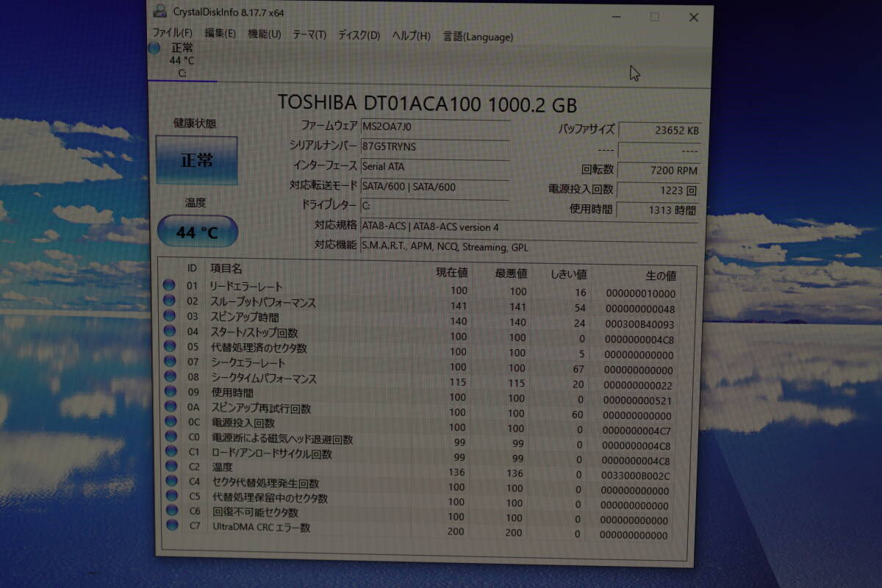Click the buffer size value 23652 KB
Viewport: 882px width, 588px height.
coord(659,131)
